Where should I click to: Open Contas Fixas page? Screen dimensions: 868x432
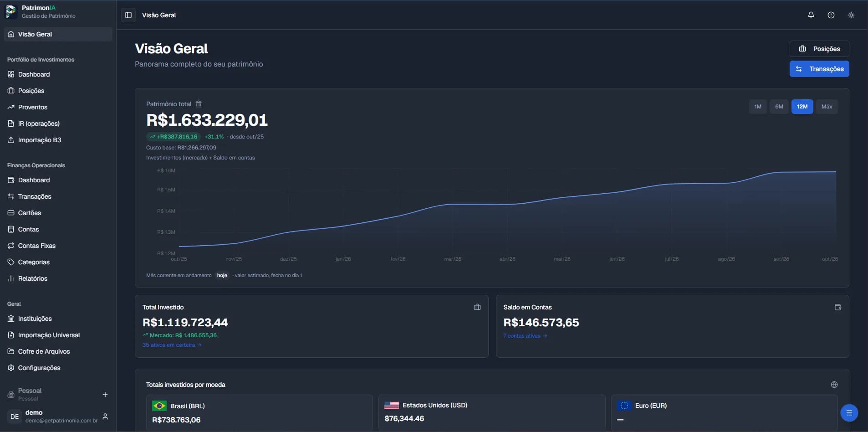pos(58,246)
